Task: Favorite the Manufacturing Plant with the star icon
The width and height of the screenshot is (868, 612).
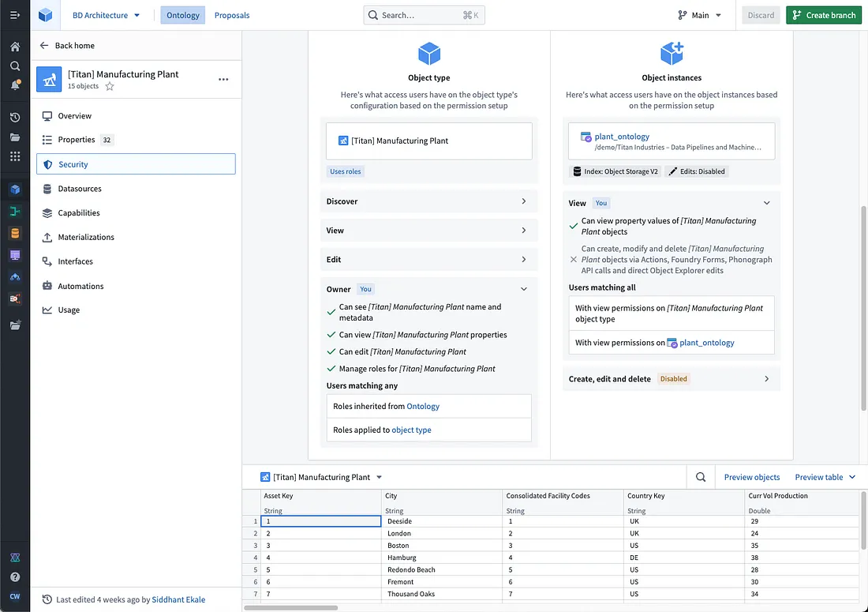Action: click(110, 86)
